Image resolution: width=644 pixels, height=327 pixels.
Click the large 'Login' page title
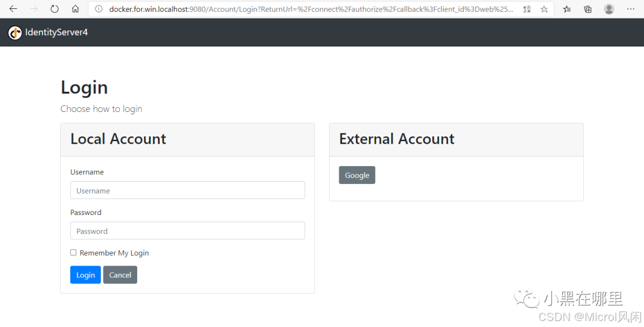pyautogui.click(x=84, y=88)
